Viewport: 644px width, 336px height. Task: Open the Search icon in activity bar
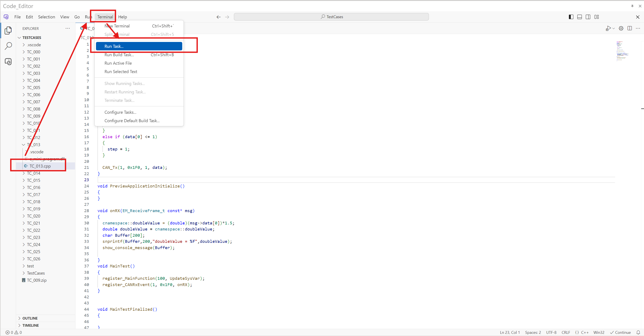tap(8, 46)
